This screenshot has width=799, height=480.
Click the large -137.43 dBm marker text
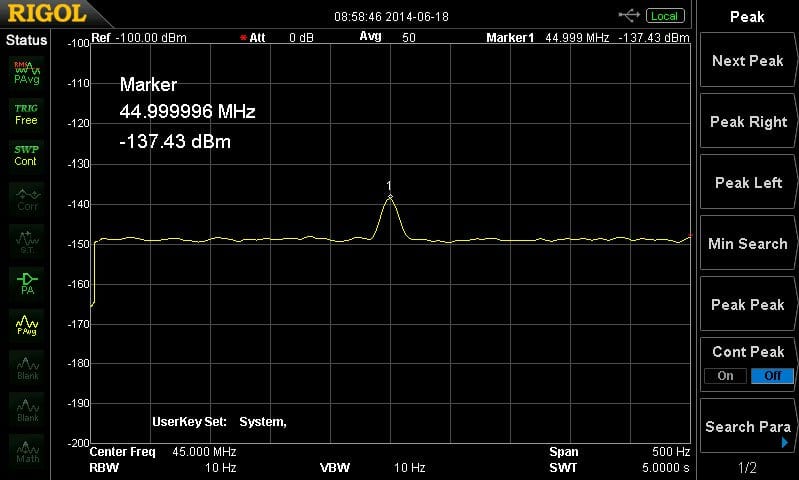tap(175, 141)
